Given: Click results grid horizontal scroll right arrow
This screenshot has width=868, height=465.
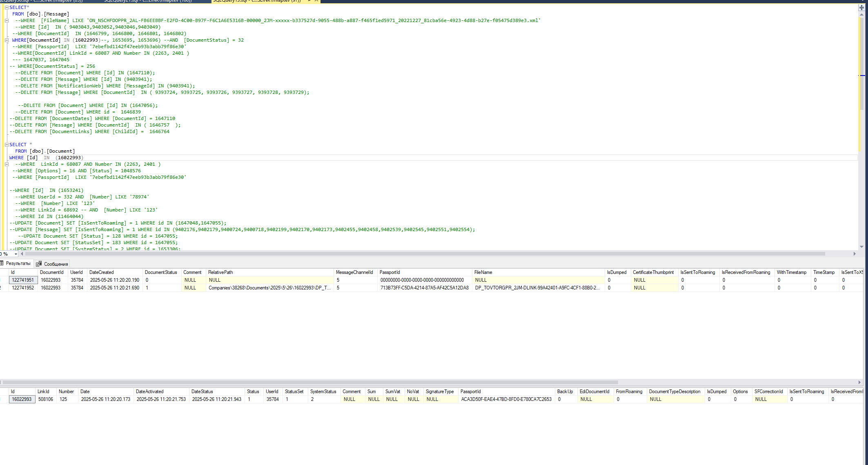Looking at the screenshot, I should (859, 383).
